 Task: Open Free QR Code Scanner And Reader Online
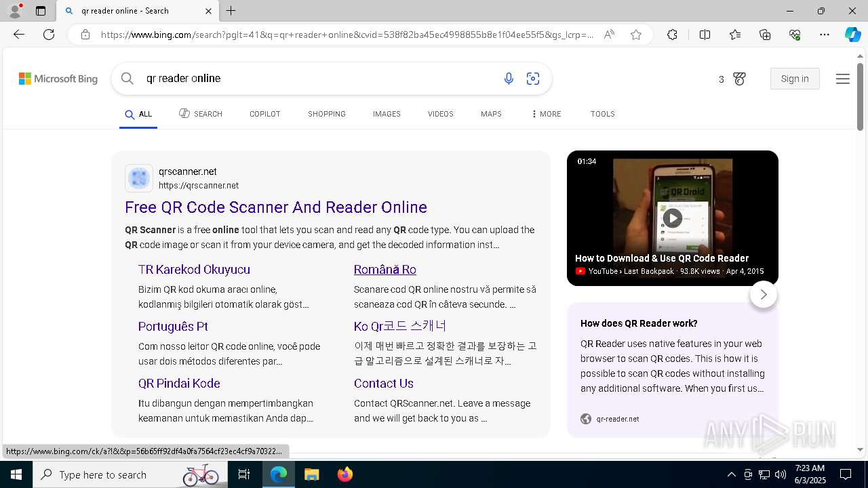point(276,207)
